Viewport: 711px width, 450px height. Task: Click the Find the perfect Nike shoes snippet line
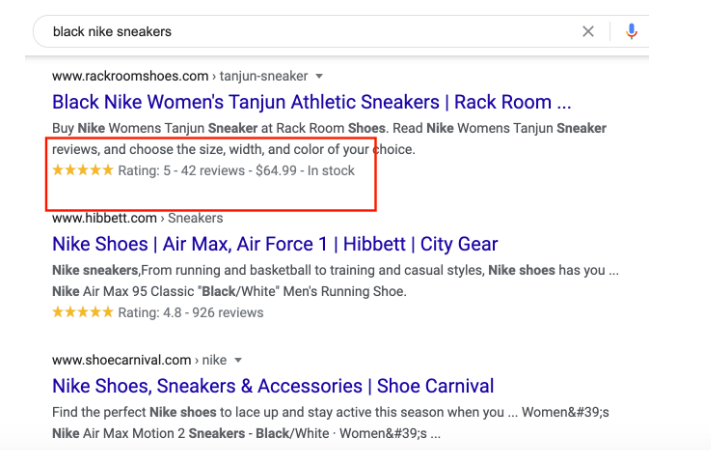[x=331, y=412]
